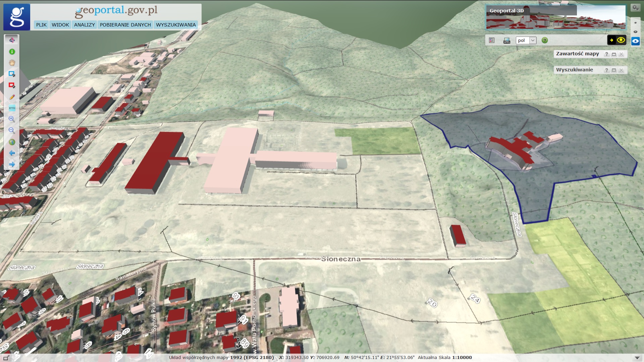Click the longitude value 21°55'53.06"
The image size is (644, 362).
click(400, 358)
